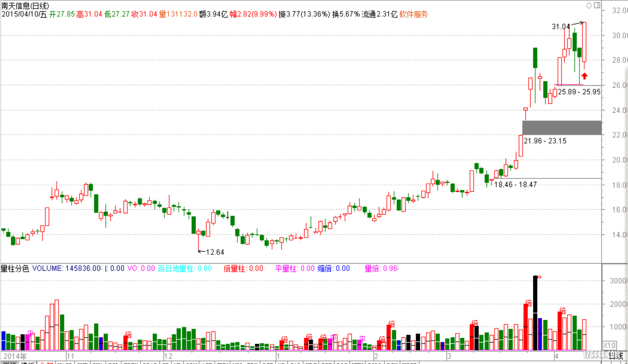Open the 软件服务 sector link
This screenshot has width=628, height=364.
coord(413,14)
